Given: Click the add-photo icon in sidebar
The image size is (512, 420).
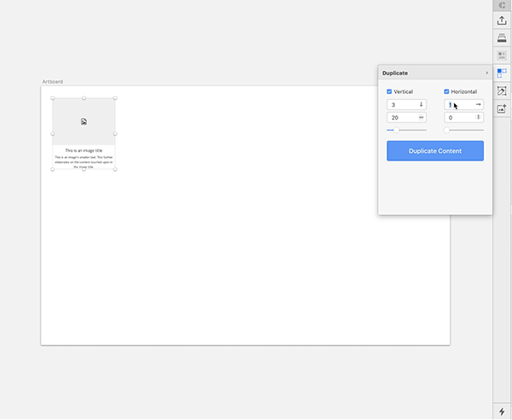Looking at the screenshot, I should pos(502,108).
